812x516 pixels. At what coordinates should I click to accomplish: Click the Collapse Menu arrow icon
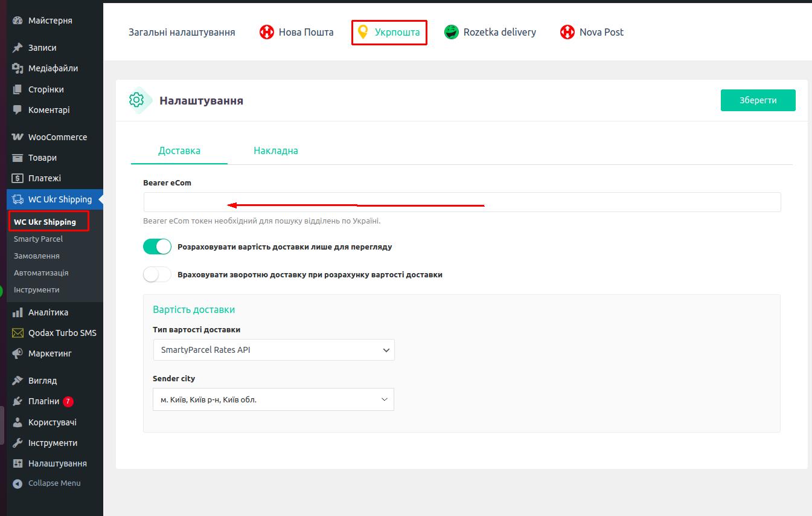pos(18,483)
